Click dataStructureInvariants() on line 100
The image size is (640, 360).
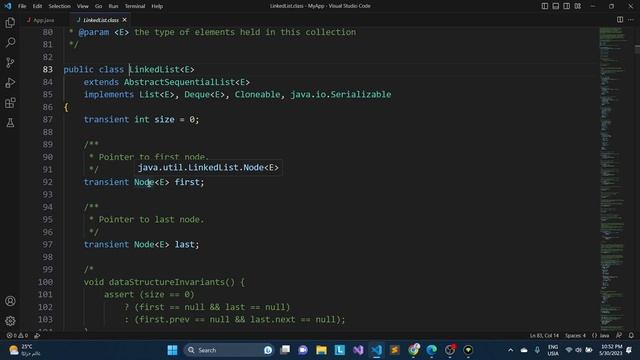click(x=171, y=282)
